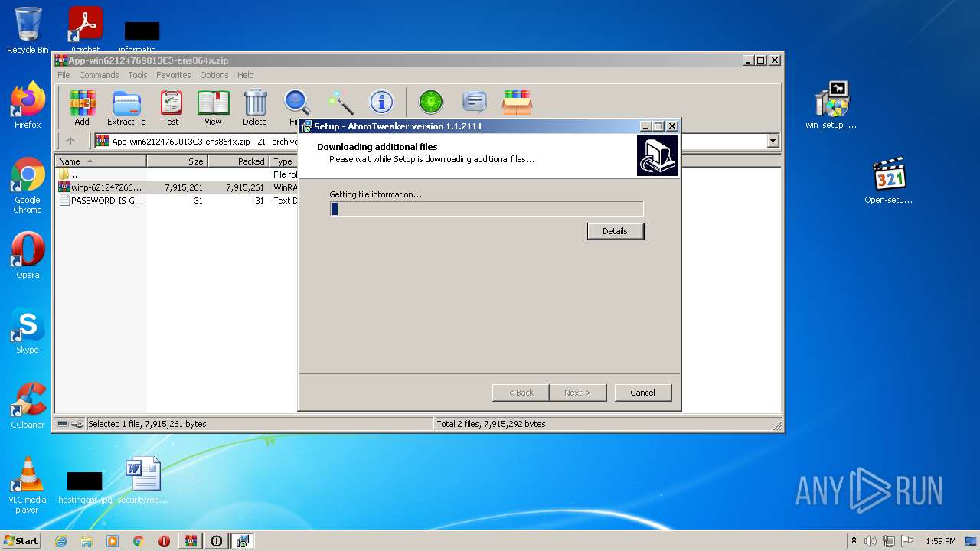The width and height of the screenshot is (980, 551).
Task: Sort by the Size column header
Action: [177, 161]
